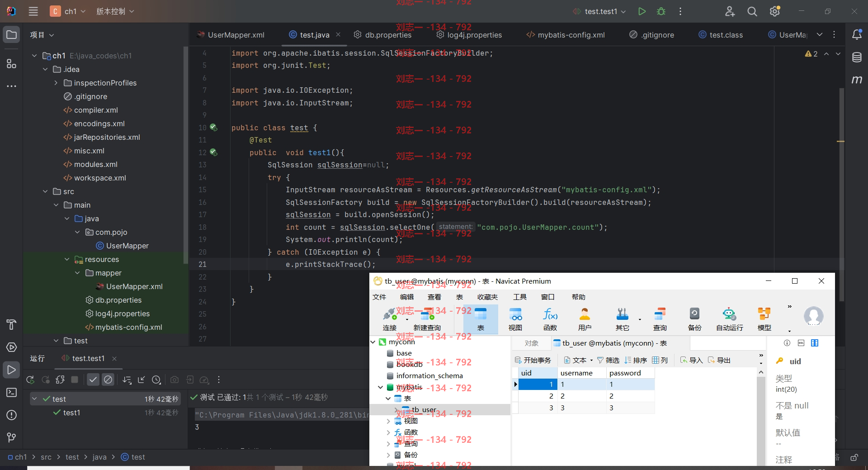
Task: Open Navicat Help menu
Action: click(x=578, y=297)
